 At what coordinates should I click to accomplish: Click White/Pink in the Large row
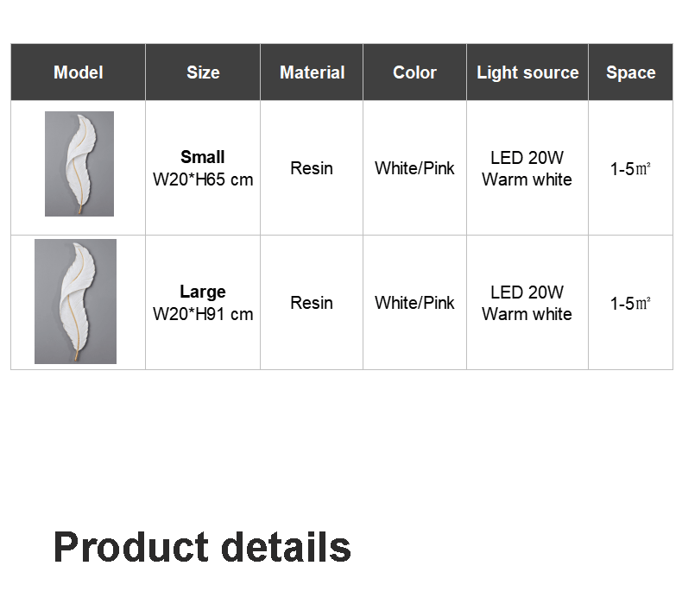pyautogui.click(x=414, y=303)
